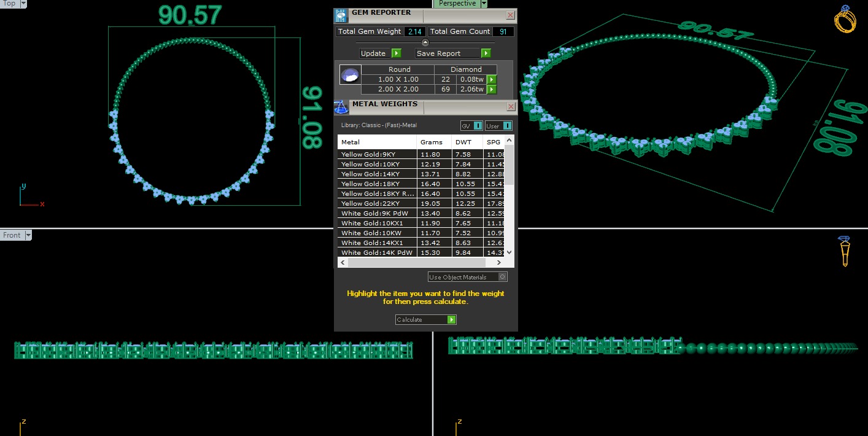
Task: Click the gem setter tool icon at right
Action: pyautogui.click(x=844, y=251)
